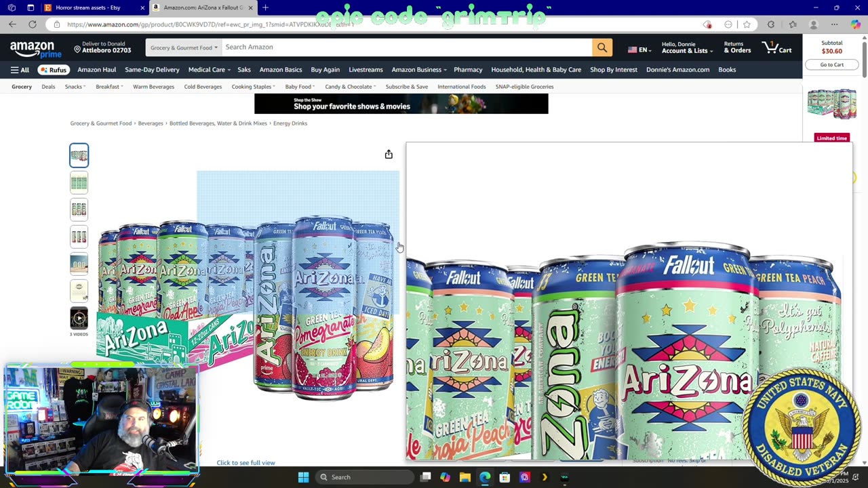Open Returns & Orders

pyautogui.click(x=737, y=47)
